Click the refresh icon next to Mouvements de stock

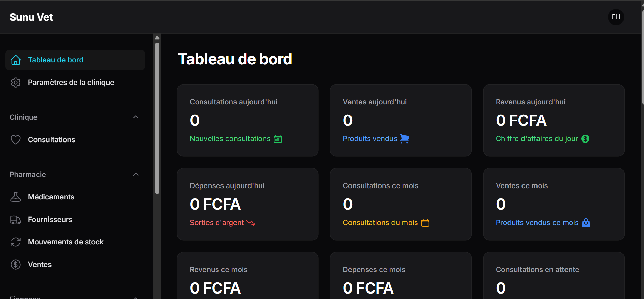pyautogui.click(x=16, y=242)
